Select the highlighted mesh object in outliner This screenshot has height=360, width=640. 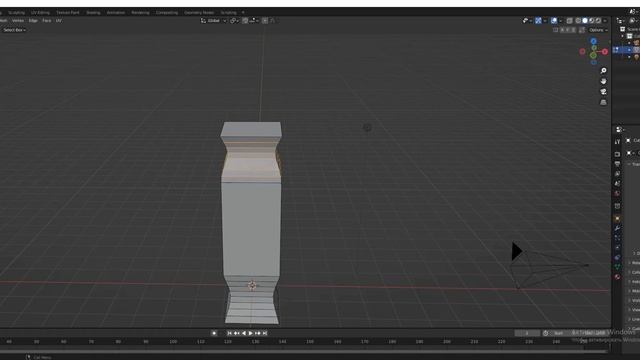[627, 49]
